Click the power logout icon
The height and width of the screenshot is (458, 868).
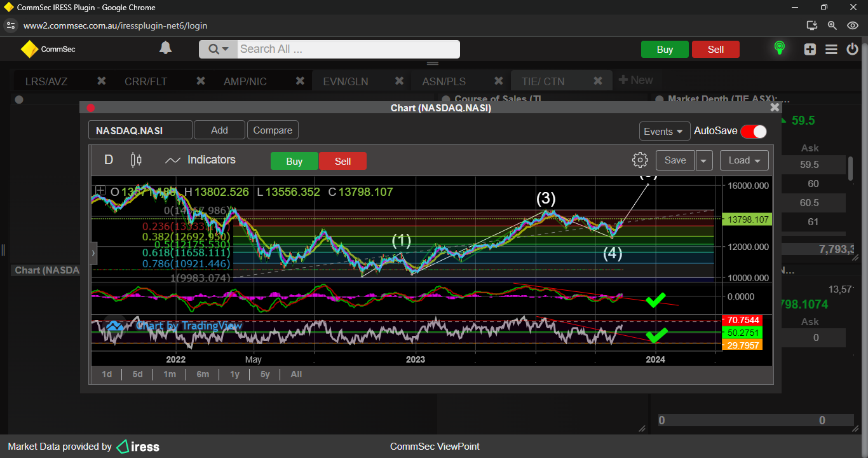(x=852, y=49)
